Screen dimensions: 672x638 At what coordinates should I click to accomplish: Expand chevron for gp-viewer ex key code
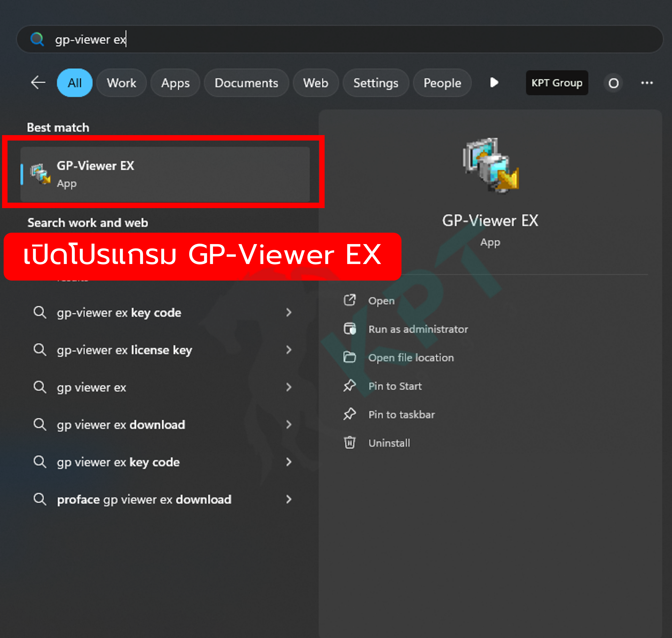[x=289, y=313]
